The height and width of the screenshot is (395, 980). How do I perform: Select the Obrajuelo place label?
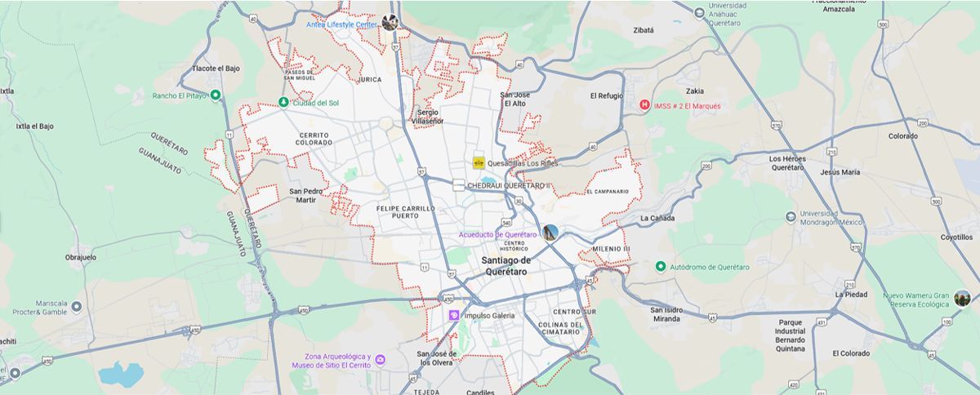click(81, 257)
